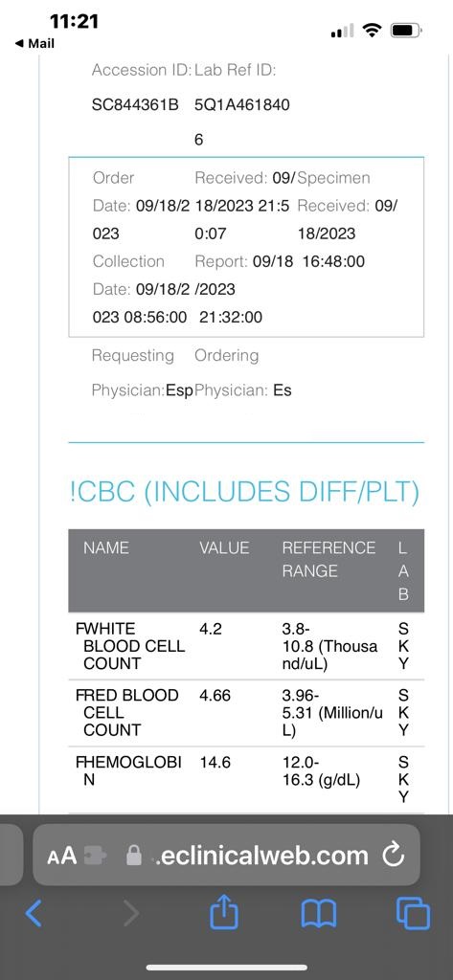Tap the Accession ID SC844361B
This screenshot has height=980, width=453.
pyautogui.click(x=135, y=105)
